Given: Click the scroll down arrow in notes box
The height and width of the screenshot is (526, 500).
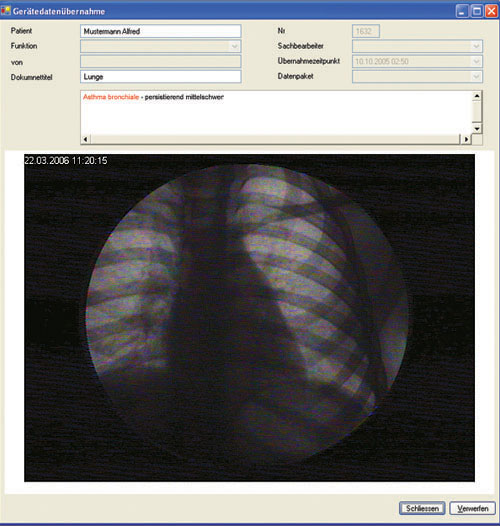Looking at the screenshot, I should click(x=477, y=128).
